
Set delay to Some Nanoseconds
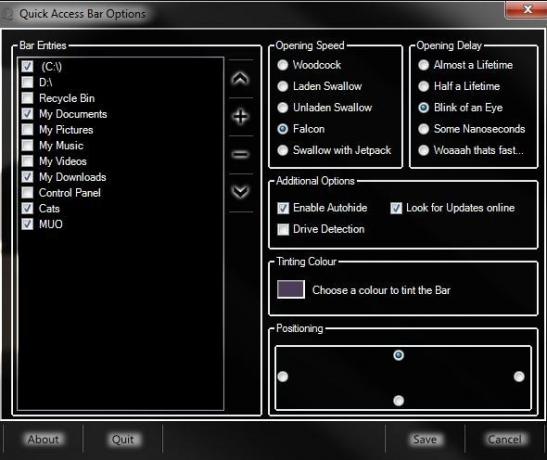pyautogui.click(x=424, y=129)
